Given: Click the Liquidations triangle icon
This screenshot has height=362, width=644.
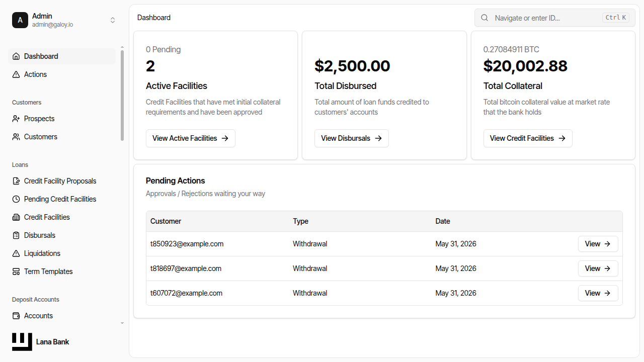Looking at the screenshot, I should (16, 253).
